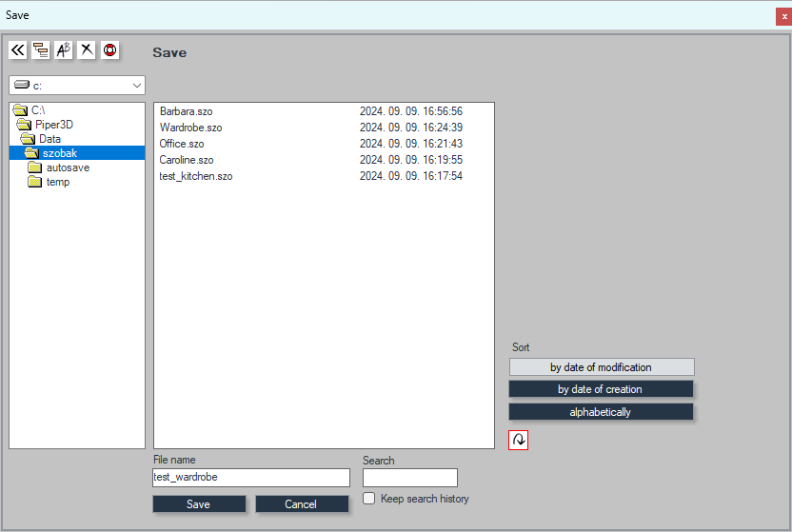792x532 pixels.
Task: Click the 16:21:43 timestamp entry
Action: point(410,144)
